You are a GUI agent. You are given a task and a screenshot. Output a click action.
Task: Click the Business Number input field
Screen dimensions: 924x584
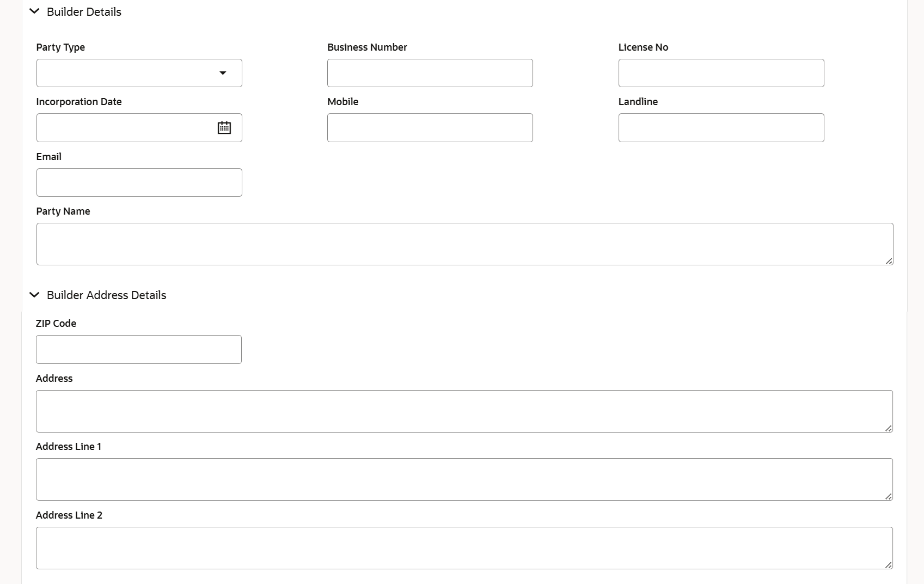click(430, 73)
